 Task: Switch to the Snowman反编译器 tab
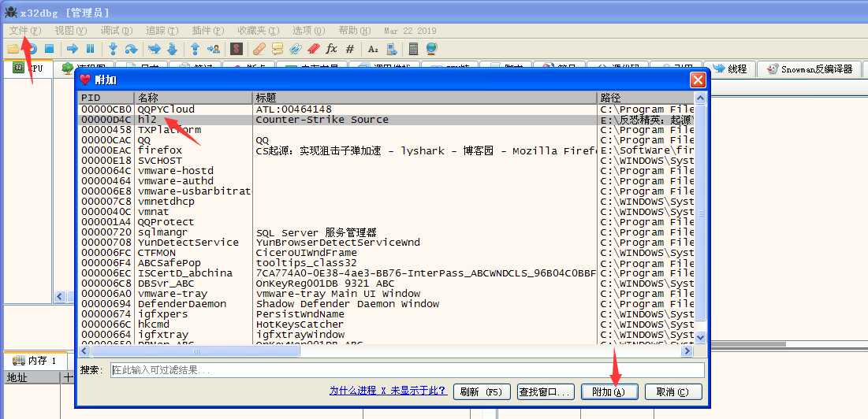810,69
